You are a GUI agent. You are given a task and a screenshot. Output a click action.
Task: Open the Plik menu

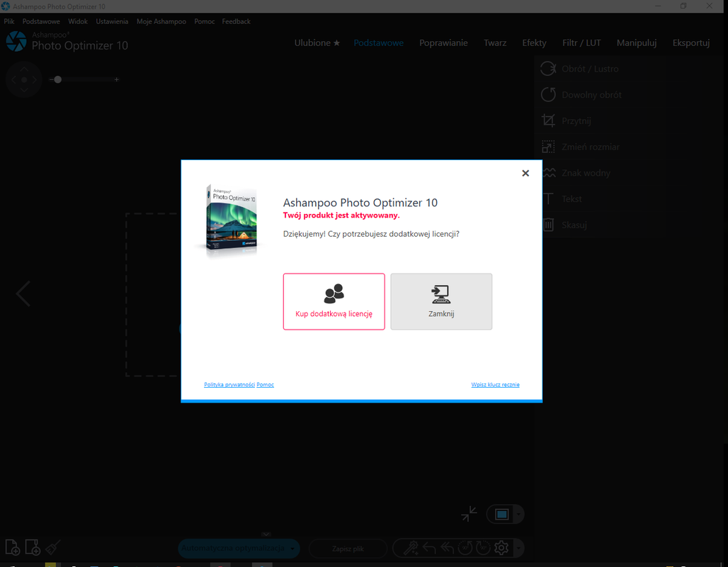[x=9, y=21]
